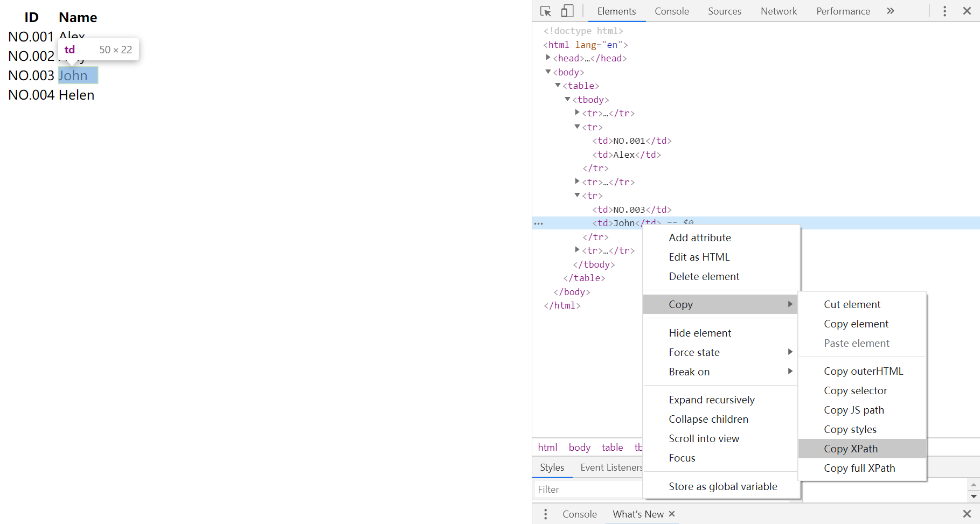Focus the Styles Filter input
Image resolution: width=980 pixels, height=524 pixels.
589,489
